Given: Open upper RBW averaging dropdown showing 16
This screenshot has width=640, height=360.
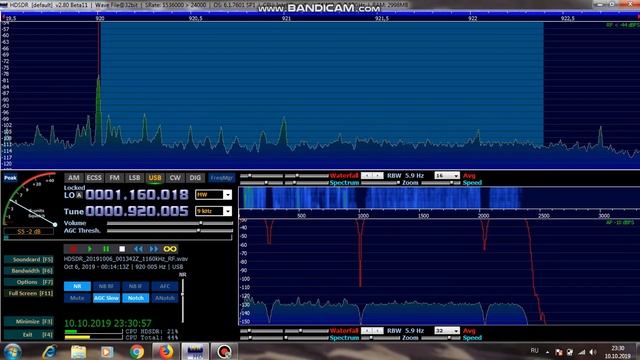Looking at the screenshot, I should (x=447, y=176).
